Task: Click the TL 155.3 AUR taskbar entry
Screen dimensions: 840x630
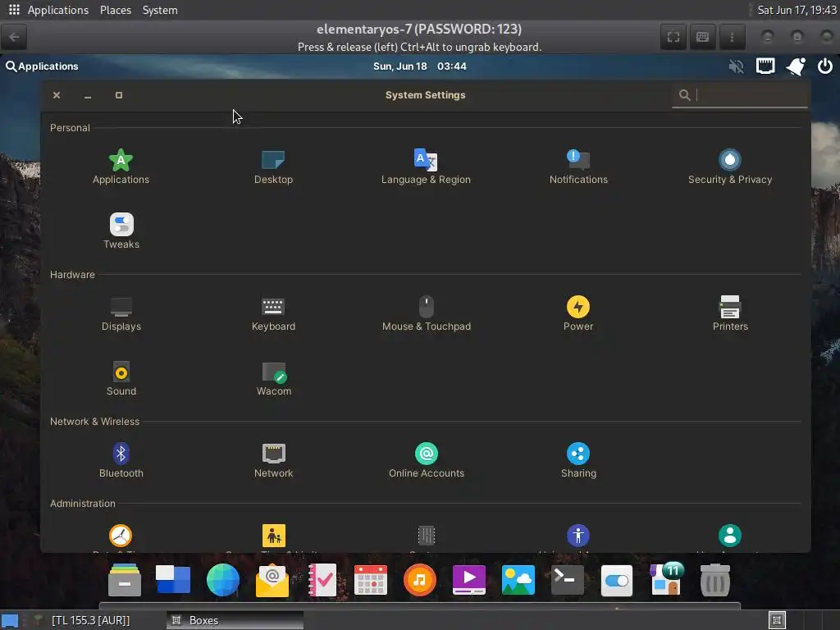Action: pos(90,620)
